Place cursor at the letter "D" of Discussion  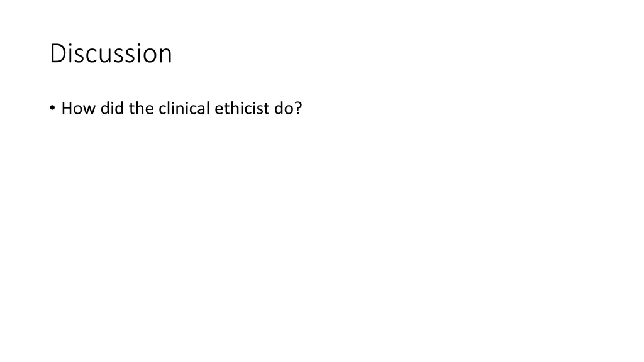pos(57,54)
